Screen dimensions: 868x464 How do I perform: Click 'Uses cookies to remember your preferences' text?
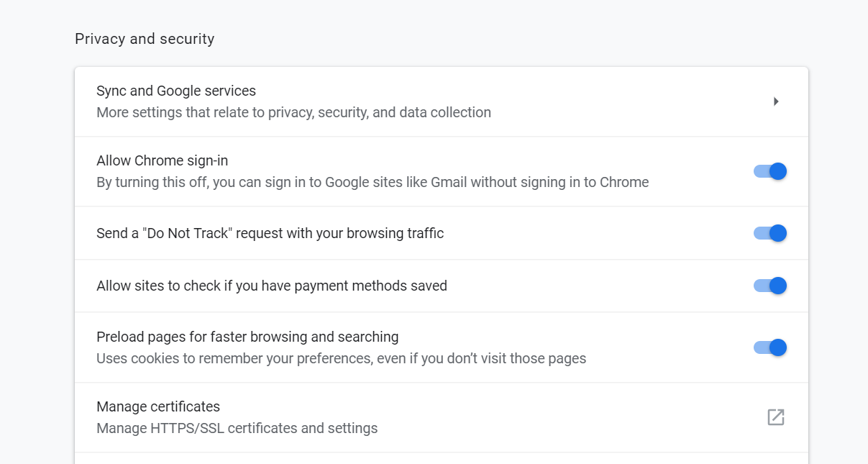[341, 358]
